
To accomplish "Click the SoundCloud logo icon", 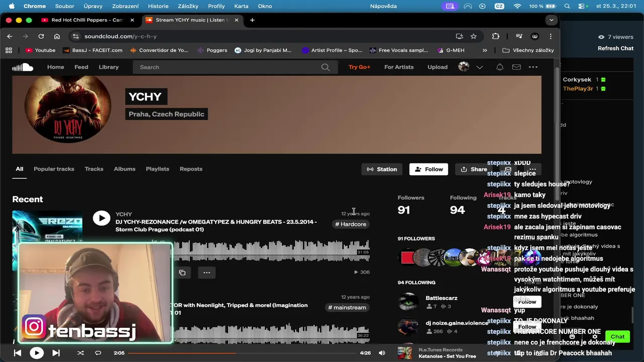I will click(x=23, y=67).
